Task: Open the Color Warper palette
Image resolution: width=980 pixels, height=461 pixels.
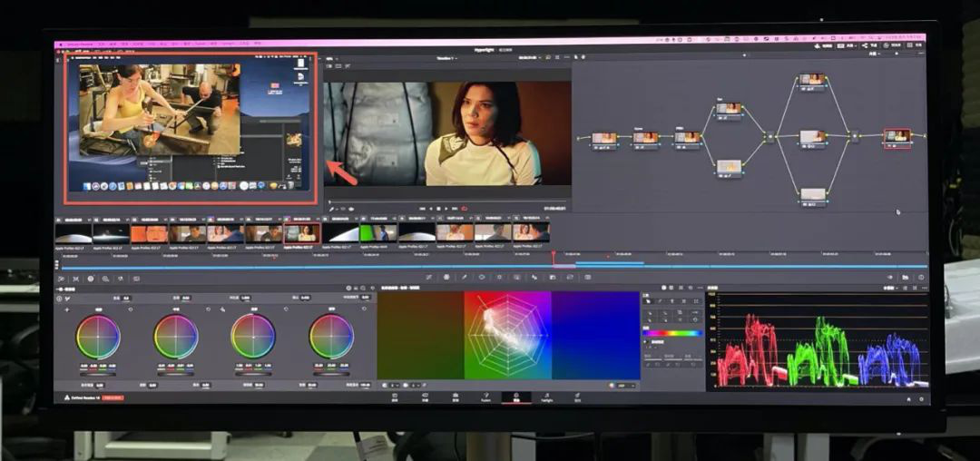Action: pos(446,277)
